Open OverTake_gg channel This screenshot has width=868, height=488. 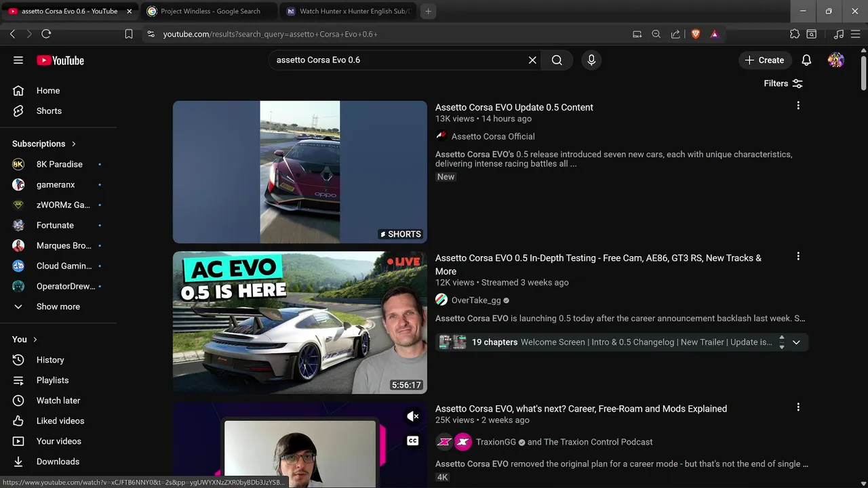pyautogui.click(x=476, y=300)
